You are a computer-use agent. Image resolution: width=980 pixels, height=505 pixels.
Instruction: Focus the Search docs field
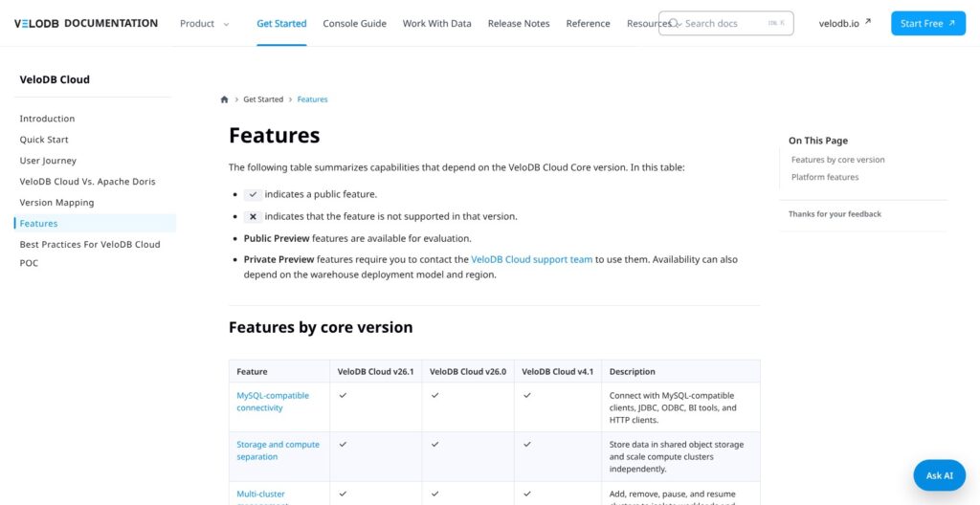tap(726, 23)
